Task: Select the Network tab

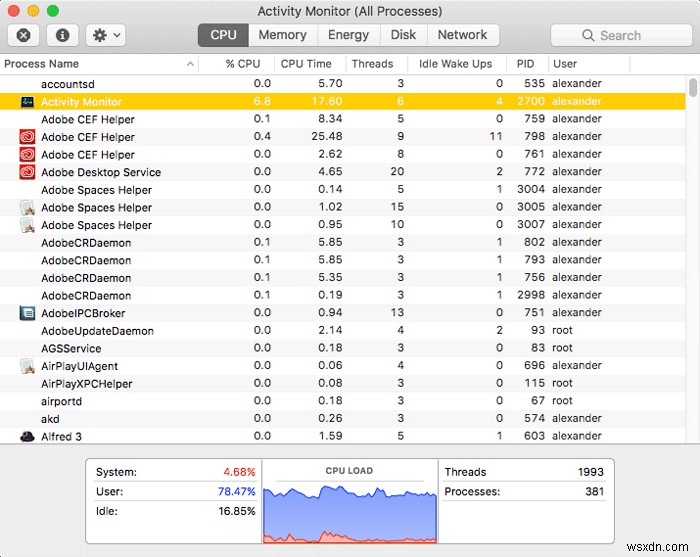Action: [462, 35]
